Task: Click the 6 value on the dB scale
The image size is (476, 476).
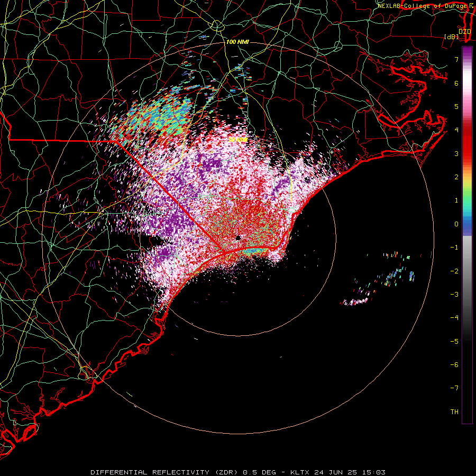Action: click(x=456, y=83)
